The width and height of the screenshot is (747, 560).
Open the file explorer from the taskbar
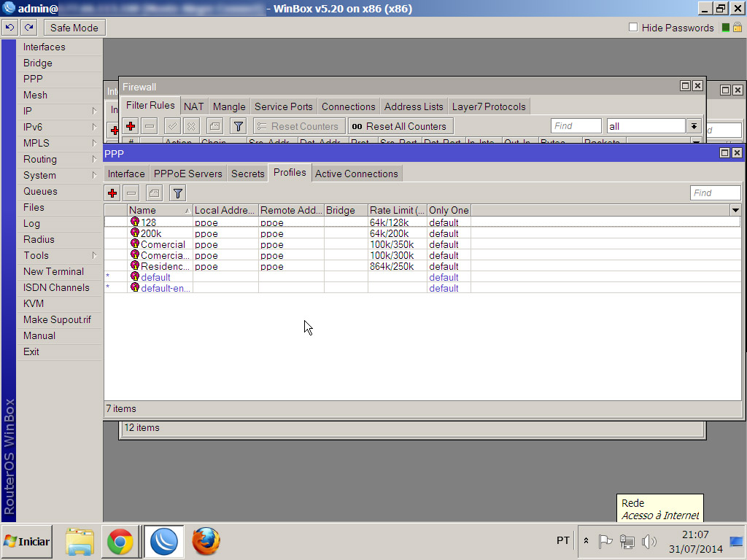[80, 542]
